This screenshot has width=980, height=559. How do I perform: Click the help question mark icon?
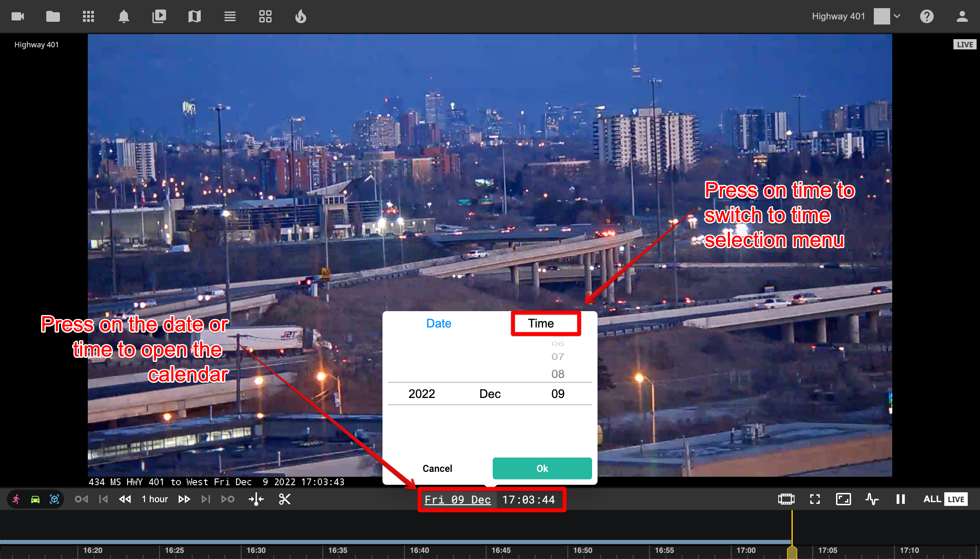point(926,16)
